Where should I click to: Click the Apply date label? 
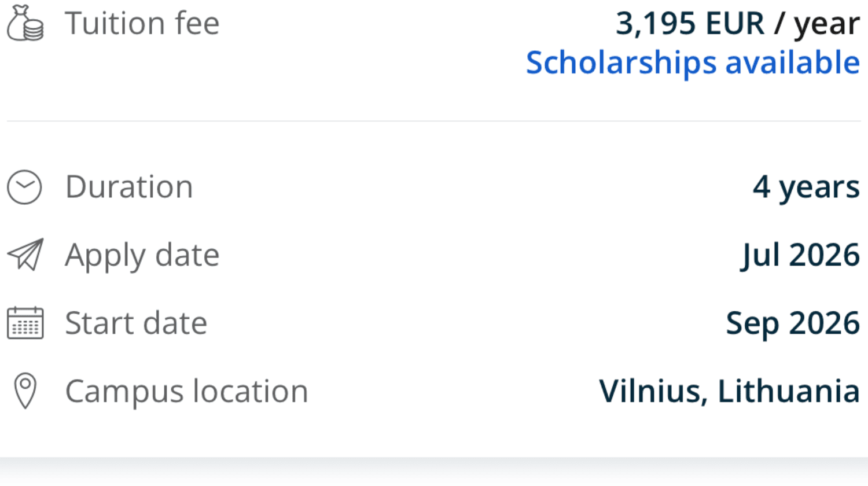142,255
